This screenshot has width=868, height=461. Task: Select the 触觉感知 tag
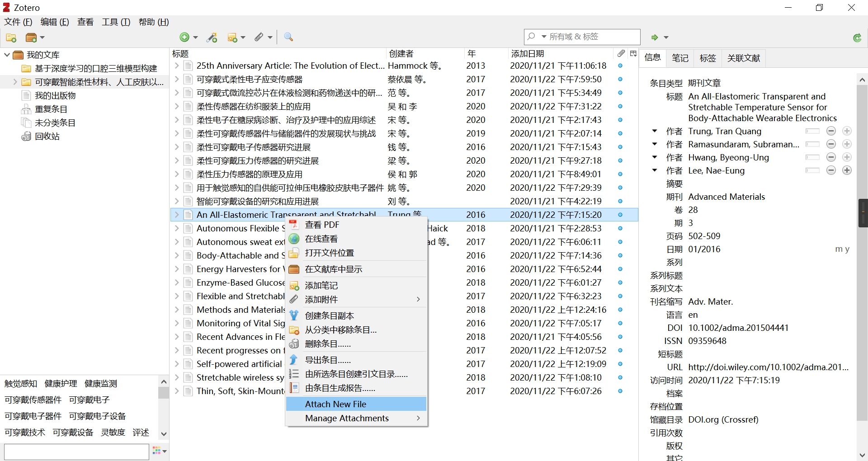[21, 384]
